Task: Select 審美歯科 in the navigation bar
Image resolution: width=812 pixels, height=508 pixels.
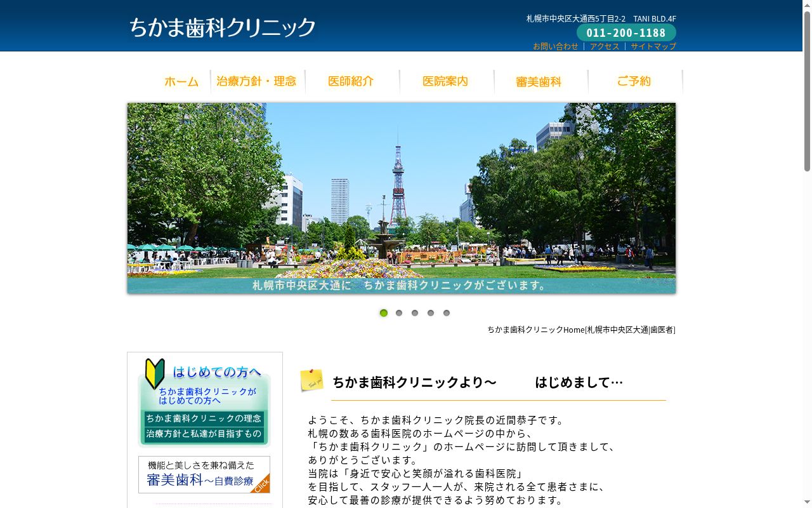Action: click(x=540, y=81)
